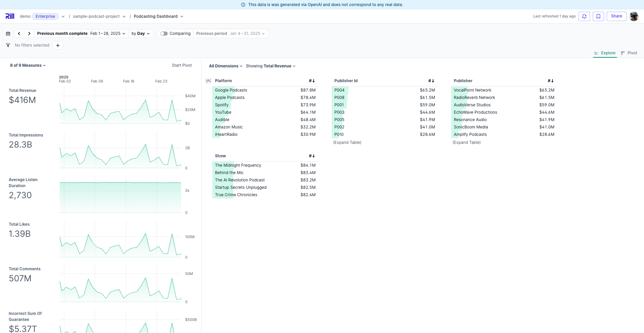Screen dimensions: 644x333
Task: Open the 8 of 9 Measures dropdown
Action: (28, 65)
